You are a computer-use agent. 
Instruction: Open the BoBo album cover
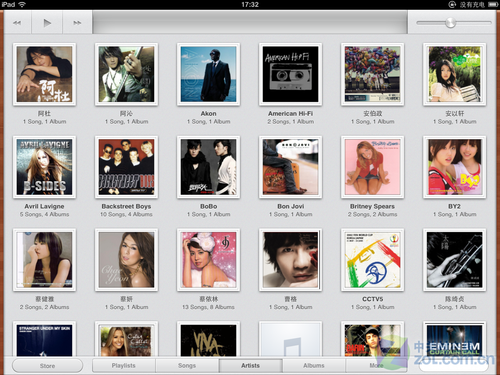pyautogui.click(x=208, y=167)
